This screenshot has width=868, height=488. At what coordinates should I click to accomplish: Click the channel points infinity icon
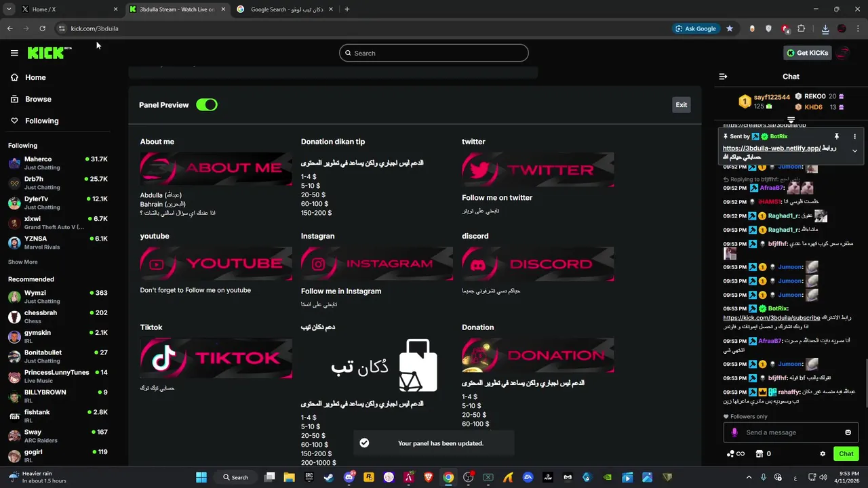point(735,453)
